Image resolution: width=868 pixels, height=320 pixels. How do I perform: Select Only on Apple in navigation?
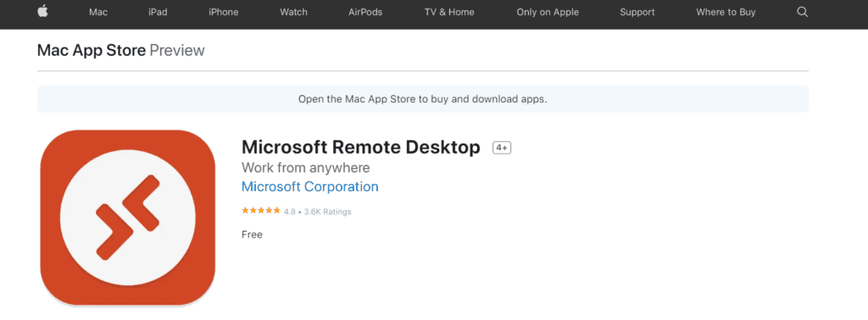(x=547, y=12)
